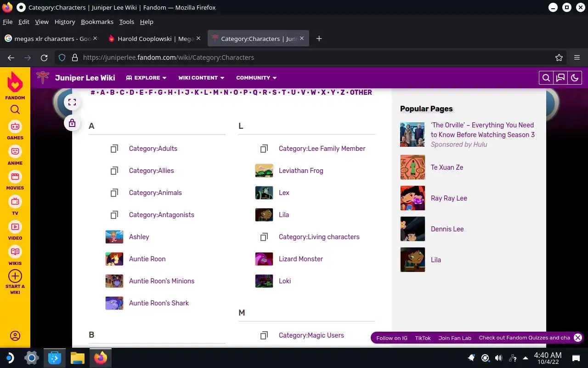
Task: Expand the Wiki Content dropdown
Action: (x=201, y=78)
